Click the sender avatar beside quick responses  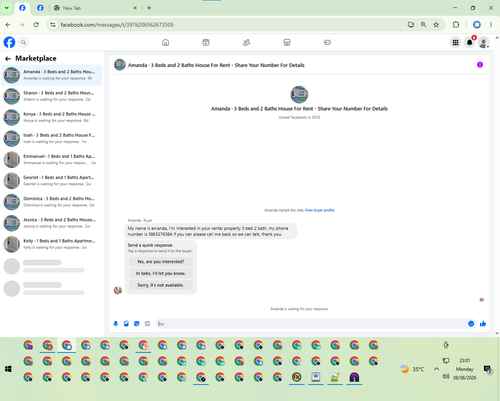(118, 290)
